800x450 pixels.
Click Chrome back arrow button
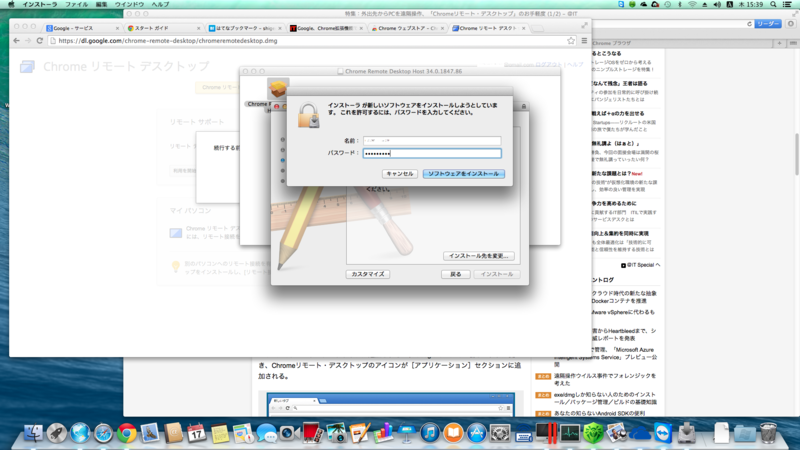pyautogui.click(x=16, y=40)
